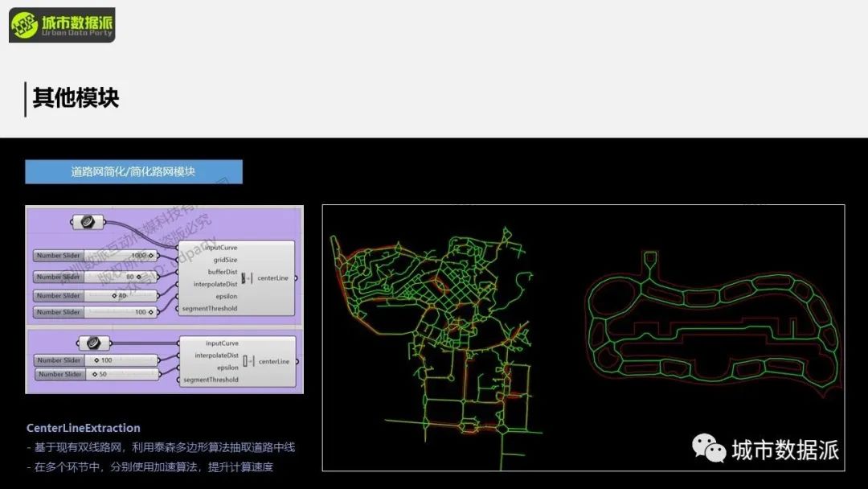Click the 城市数据派 text next to WeChat icon
The height and width of the screenshot is (489, 868).
pyautogui.click(x=785, y=449)
